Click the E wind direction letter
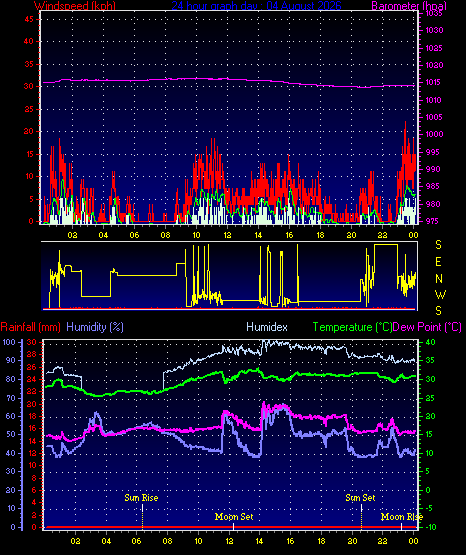Image resolution: width=466 pixels, height=555 pixels. 438,262
